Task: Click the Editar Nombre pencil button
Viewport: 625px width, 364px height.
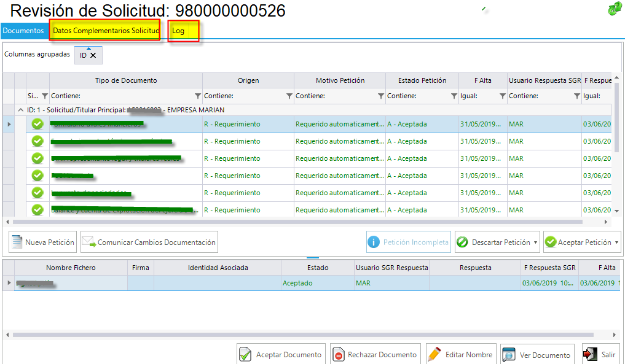Action: pos(461,354)
